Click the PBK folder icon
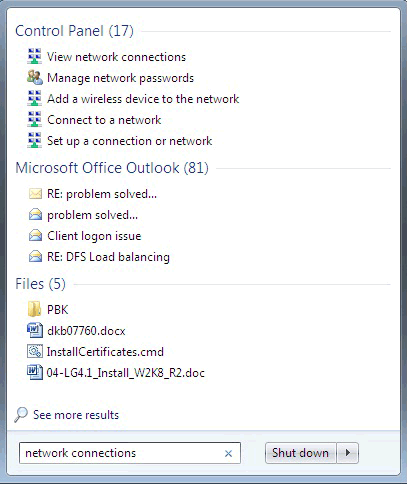 click(x=34, y=309)
